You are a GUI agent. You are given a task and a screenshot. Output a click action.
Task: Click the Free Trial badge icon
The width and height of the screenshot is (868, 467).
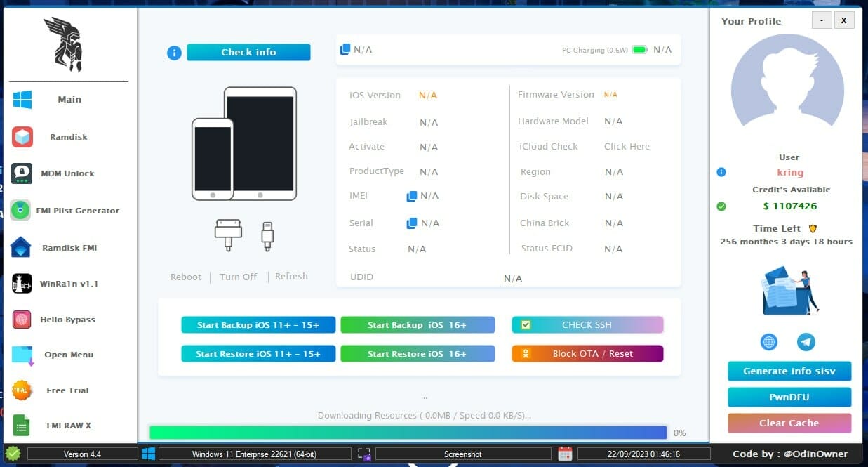(22, 390)
